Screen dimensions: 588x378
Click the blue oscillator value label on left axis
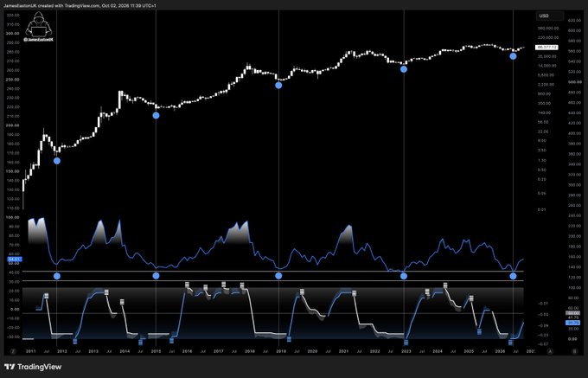point(15,259)
